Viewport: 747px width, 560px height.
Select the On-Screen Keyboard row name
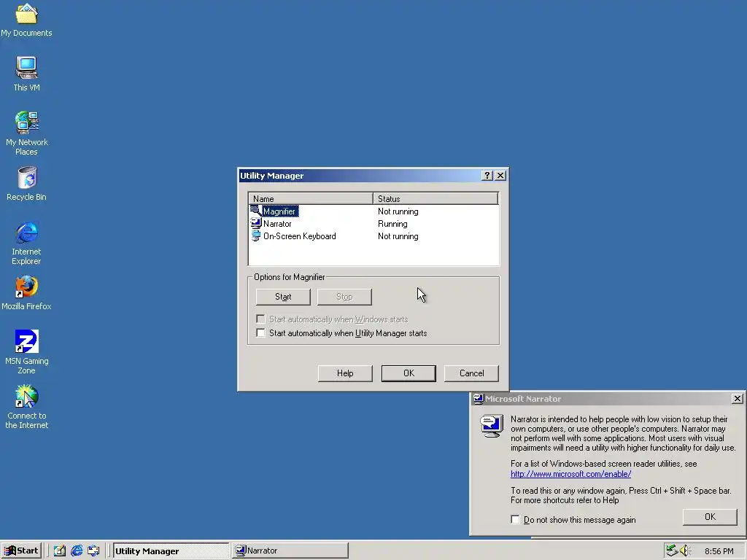[x=300, y=236]
